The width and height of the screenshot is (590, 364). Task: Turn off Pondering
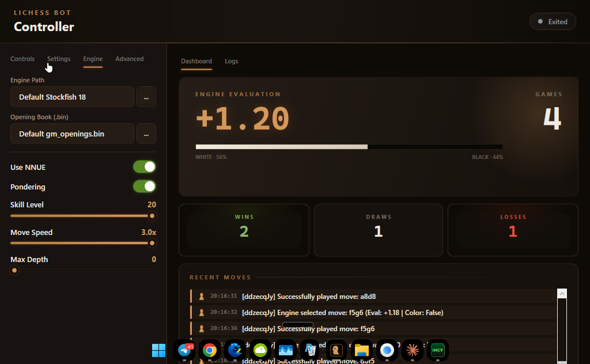tap(144, 186)
